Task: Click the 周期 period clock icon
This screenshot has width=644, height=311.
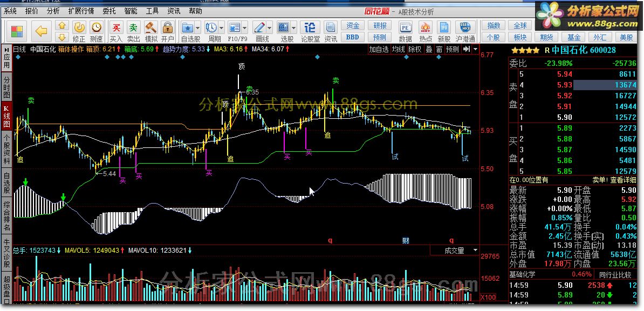Action: pos(211,28)
